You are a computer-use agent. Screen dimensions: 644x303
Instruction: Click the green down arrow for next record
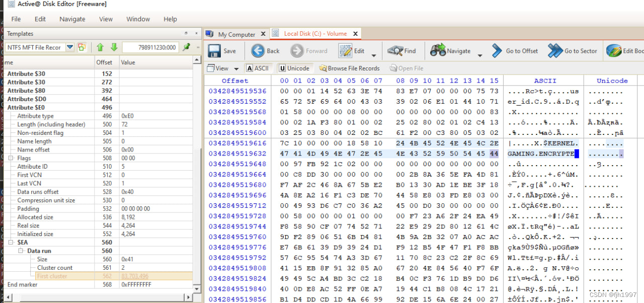(x=114, y=47)
